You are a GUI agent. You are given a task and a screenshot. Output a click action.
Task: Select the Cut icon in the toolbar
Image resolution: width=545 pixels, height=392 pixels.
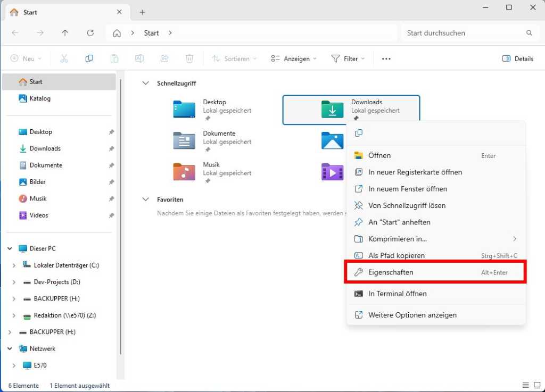[64, 59]
